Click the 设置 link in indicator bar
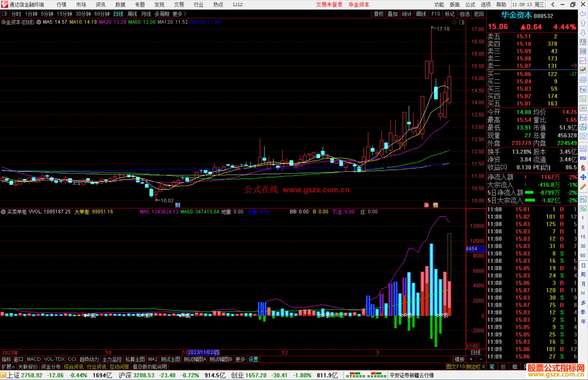 tap(253, 359)
